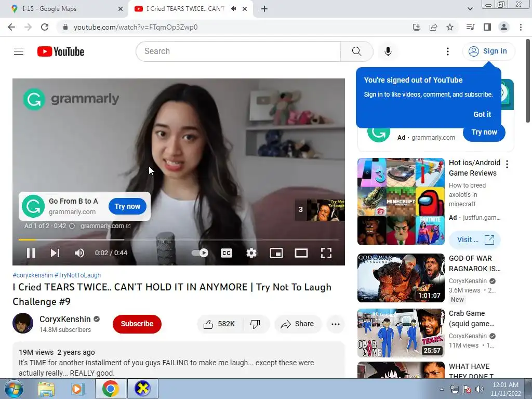Viewport: 532px width, 399px height.
Task: Open the YouTube guide hamburger menu
Action: coord(19,51)
